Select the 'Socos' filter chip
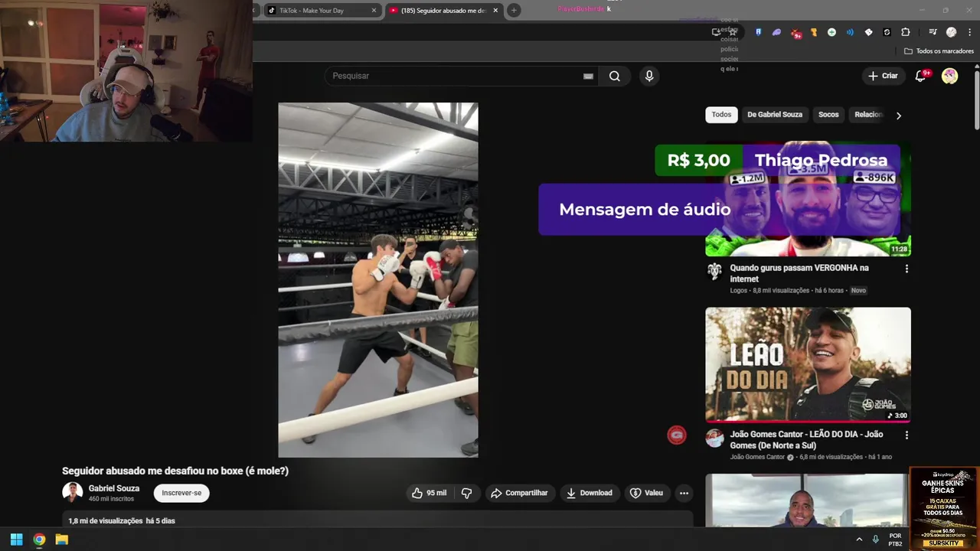Screen dimensions: 980x551 click(828, 115)
